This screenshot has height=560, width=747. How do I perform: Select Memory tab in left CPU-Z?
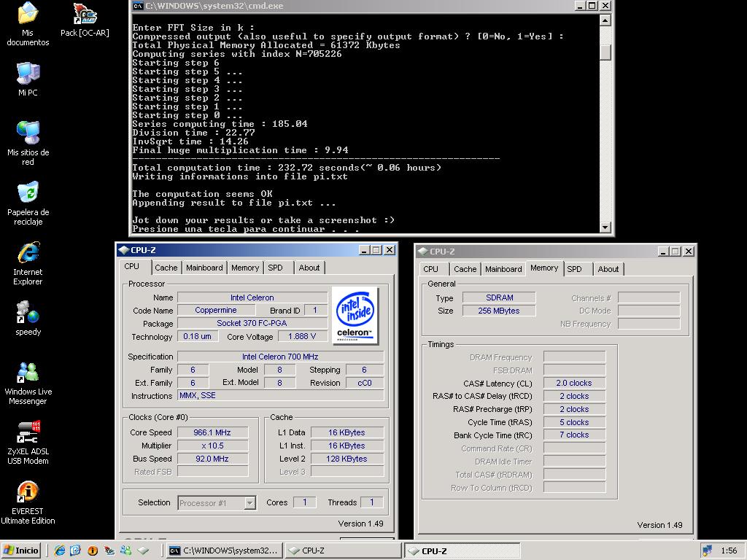245,268
